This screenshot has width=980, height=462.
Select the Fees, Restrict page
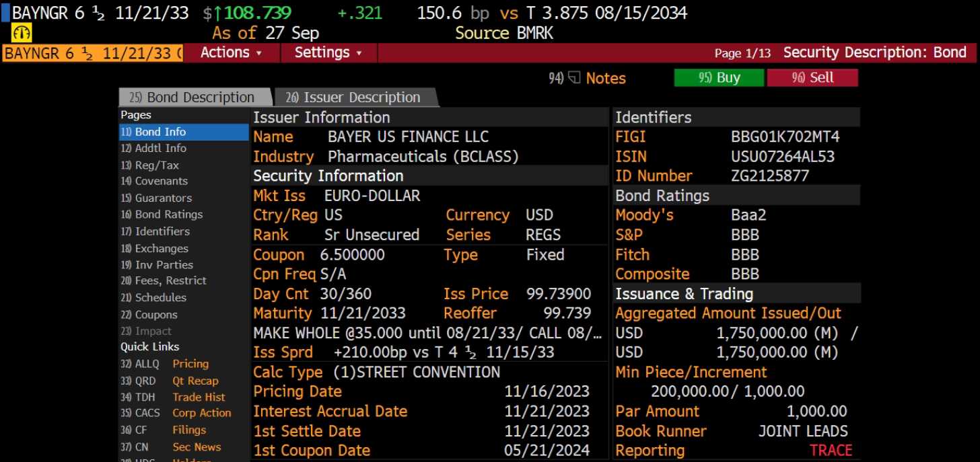click(184, 280)
